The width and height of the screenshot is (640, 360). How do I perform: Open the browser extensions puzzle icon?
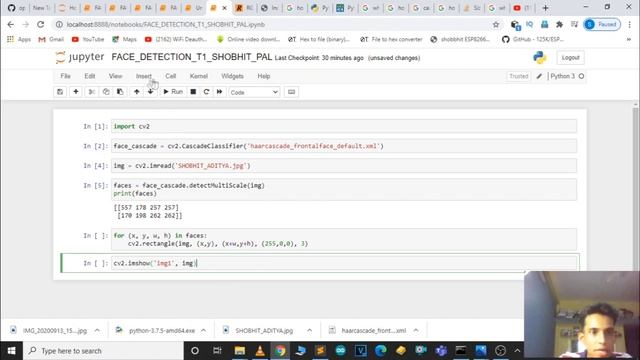pyautogui.click(x=559, y=24)
